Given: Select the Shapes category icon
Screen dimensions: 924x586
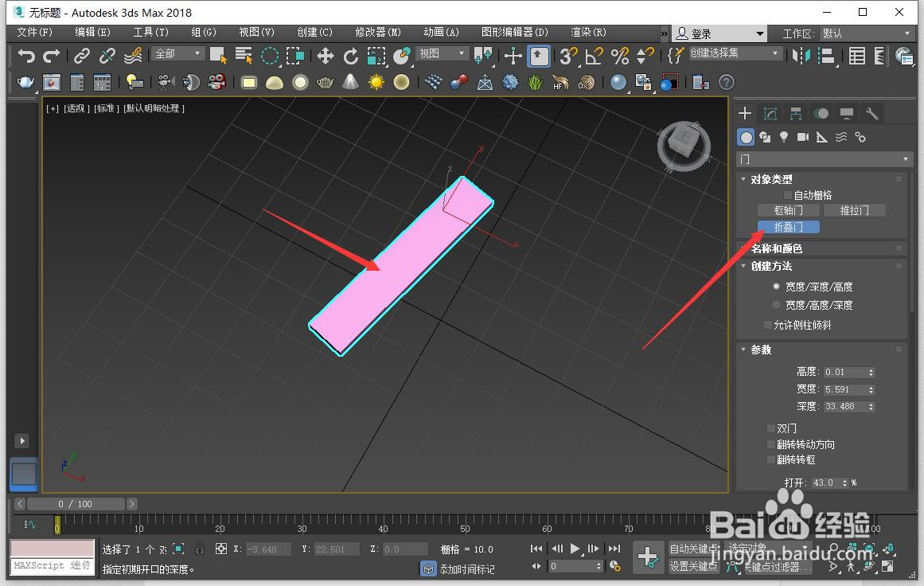Looking at the screenshot, I should (765, 138).
